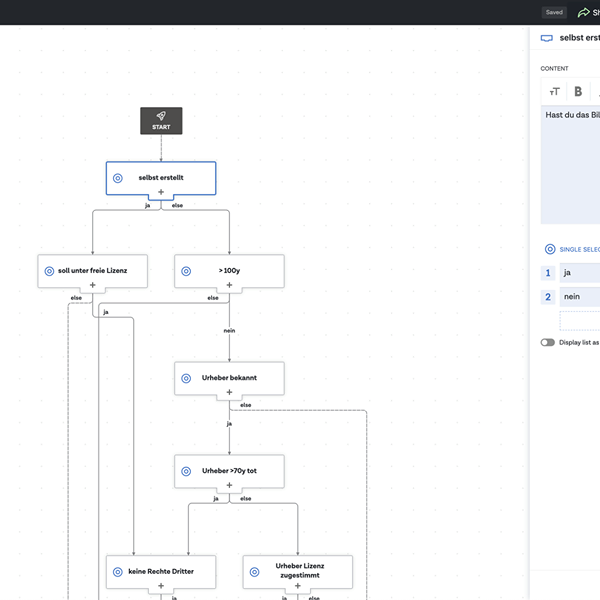Viewport: 600px width, 600px height.
Task: Click the Share arrow icon
Action: (x=584, y=13)
